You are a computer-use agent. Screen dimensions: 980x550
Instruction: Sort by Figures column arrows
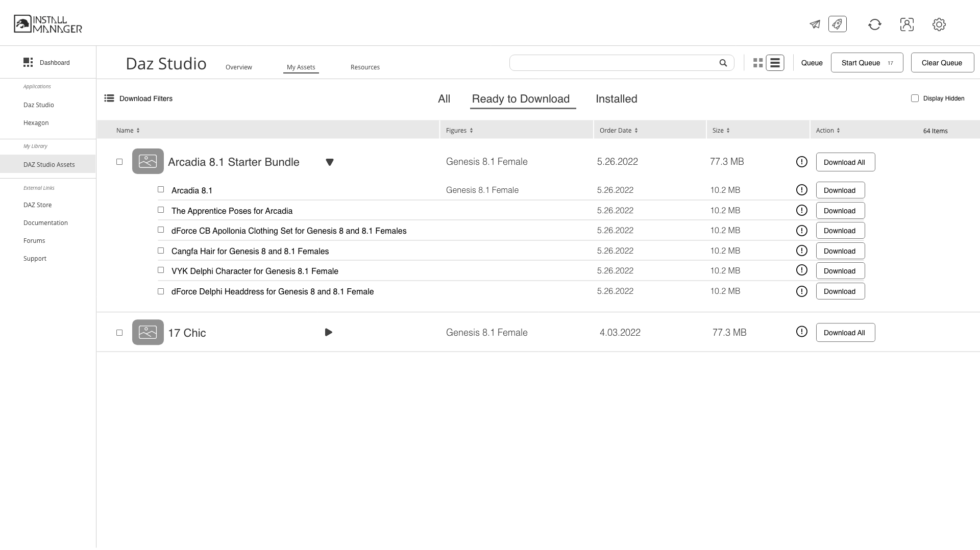click(471, 131)
